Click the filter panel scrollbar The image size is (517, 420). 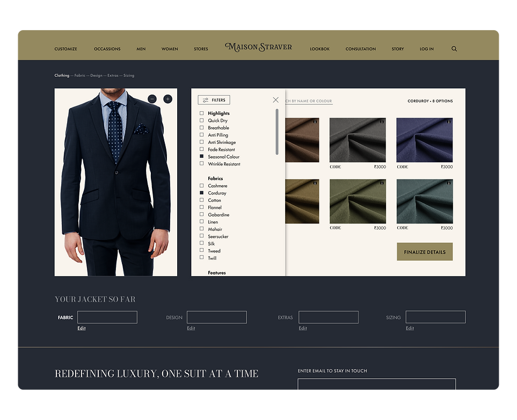(277, 132)
